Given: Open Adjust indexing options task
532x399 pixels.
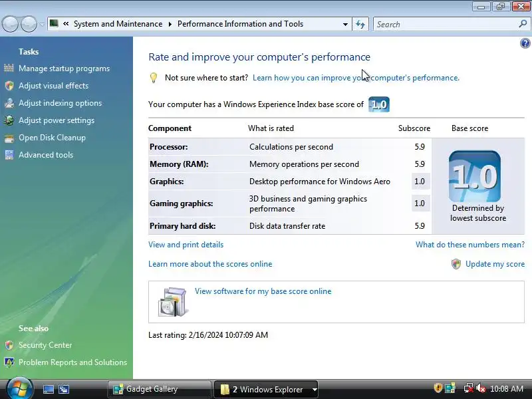Looking at the screenshot, I should pyautogui.click(x=60, y=103).
